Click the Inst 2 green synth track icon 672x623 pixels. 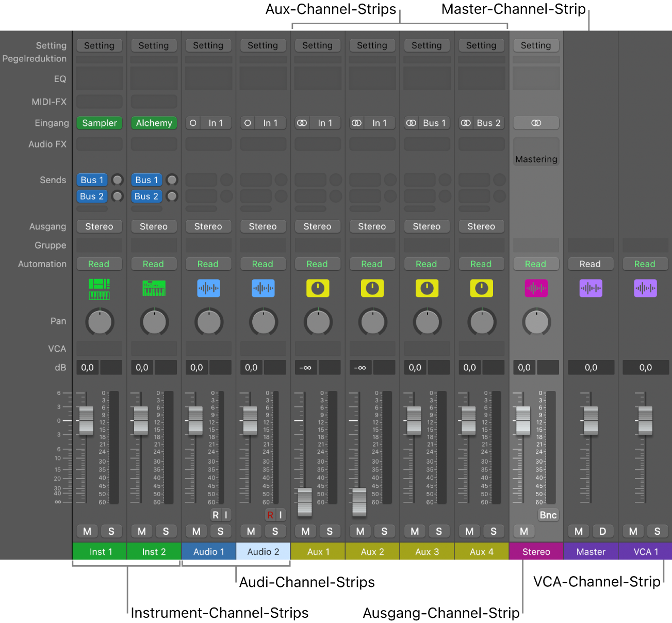154,288
